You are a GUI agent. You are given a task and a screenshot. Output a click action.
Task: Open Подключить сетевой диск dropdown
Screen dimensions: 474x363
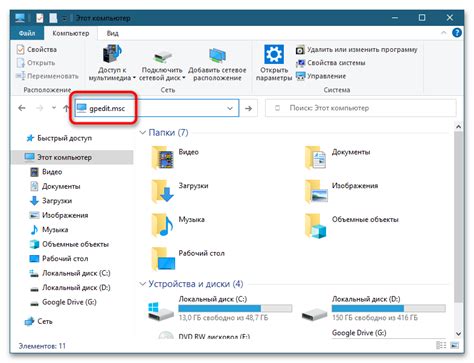[162, 63]
